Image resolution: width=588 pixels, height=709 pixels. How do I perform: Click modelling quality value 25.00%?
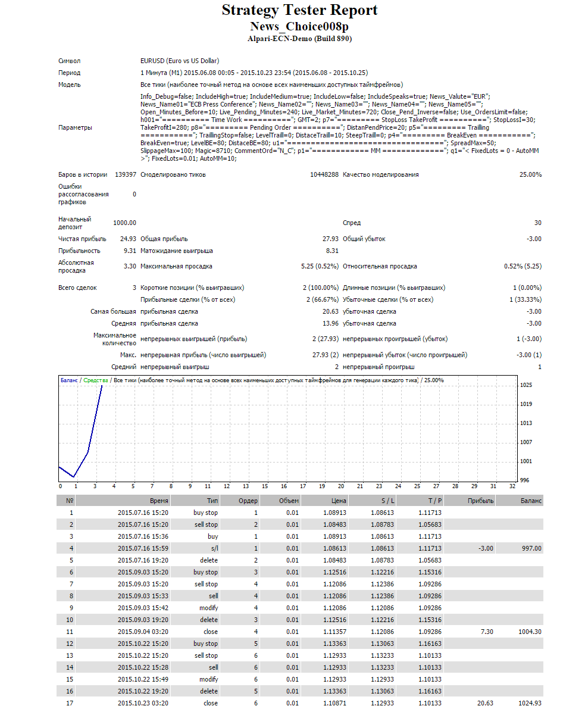pyautogui.click(x=531, y=174)
